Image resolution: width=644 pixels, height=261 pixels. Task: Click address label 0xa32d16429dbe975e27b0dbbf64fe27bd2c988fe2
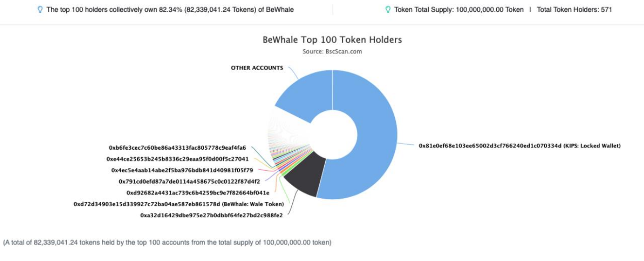[x=212, y=215]
